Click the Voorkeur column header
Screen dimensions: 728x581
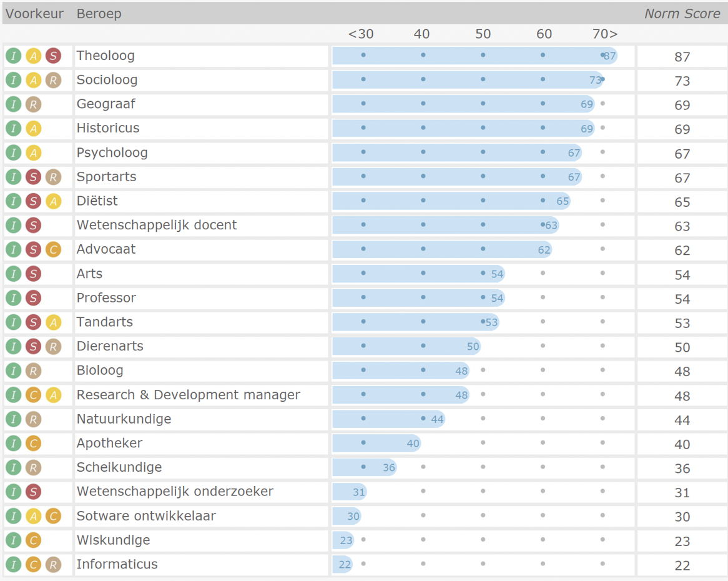pos(35,14)
